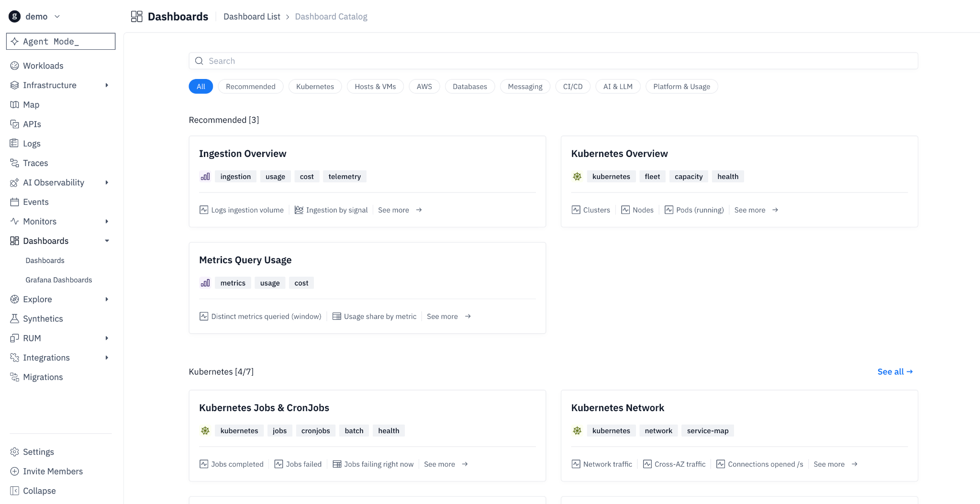
Task: Collapse the Dashboards submenu arrow
Action: 107,241
